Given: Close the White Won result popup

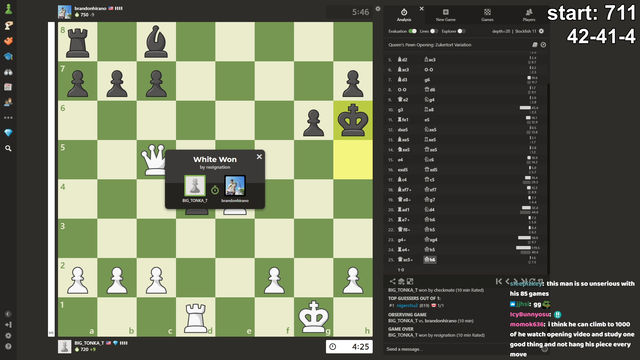Looking at the screenshot, I should point(259,157).
